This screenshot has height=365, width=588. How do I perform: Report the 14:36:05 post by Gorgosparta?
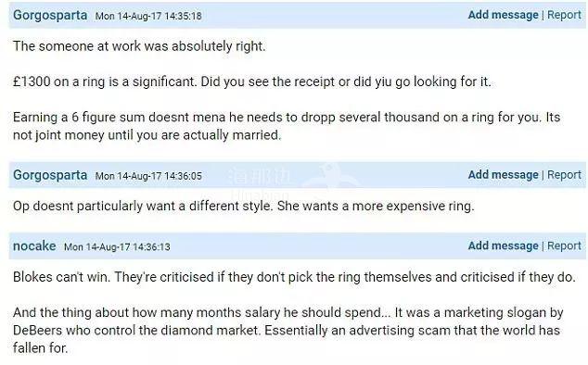click(x=564, y=175)
